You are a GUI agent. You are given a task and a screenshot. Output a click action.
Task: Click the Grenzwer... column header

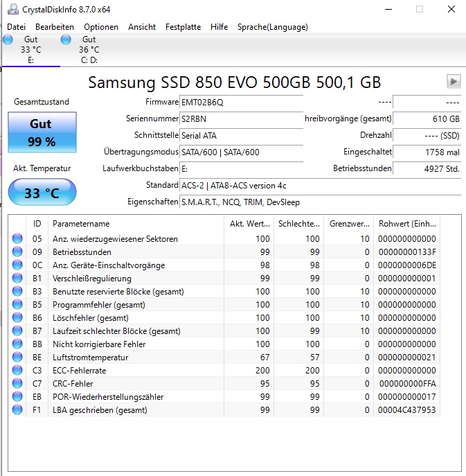pos(348,224)
